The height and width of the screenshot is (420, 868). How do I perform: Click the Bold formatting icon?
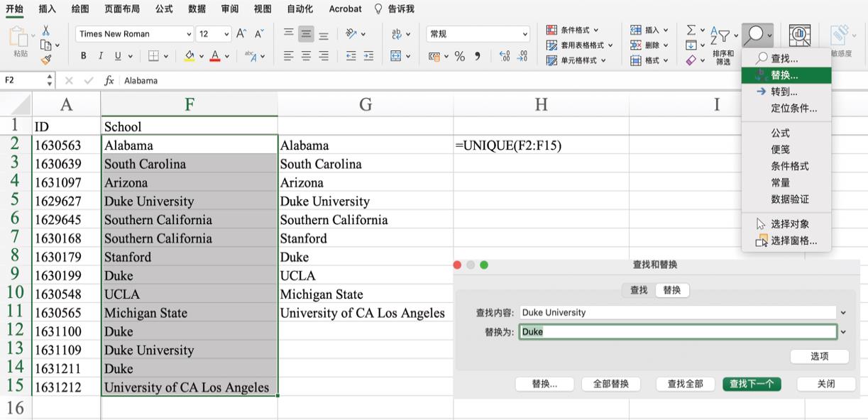point(83,56)
